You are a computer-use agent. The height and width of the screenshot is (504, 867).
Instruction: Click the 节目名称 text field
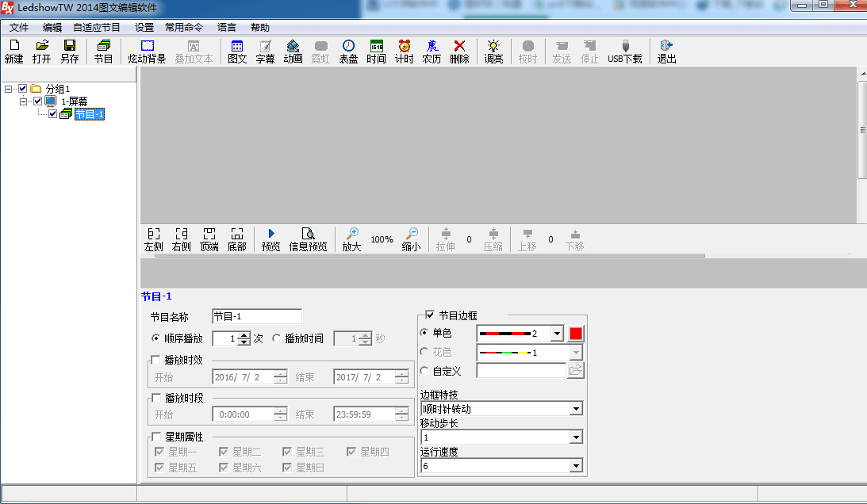pos(256,317)
